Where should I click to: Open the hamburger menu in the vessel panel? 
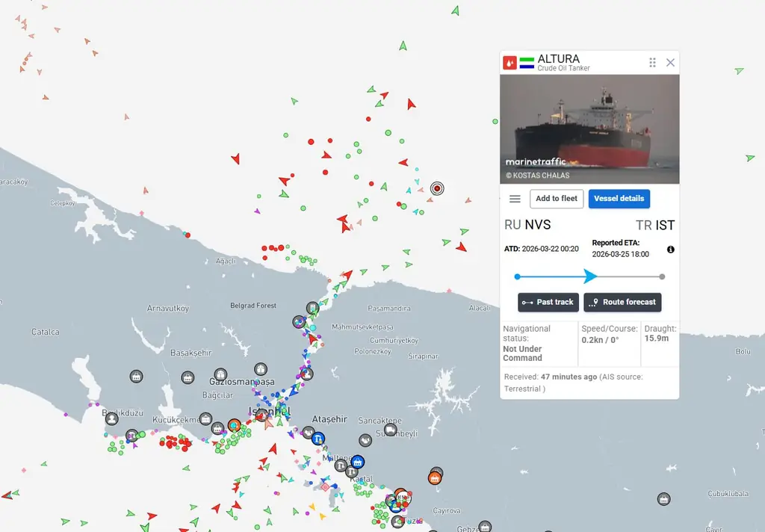[x=515, y=199]
